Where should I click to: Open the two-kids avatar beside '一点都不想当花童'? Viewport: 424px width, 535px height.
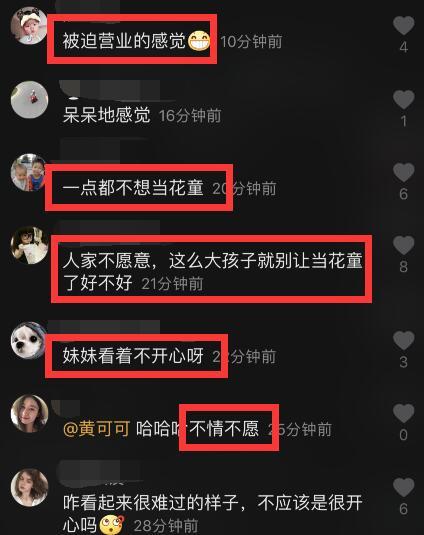pyautogui.click(x=29, y=172)
